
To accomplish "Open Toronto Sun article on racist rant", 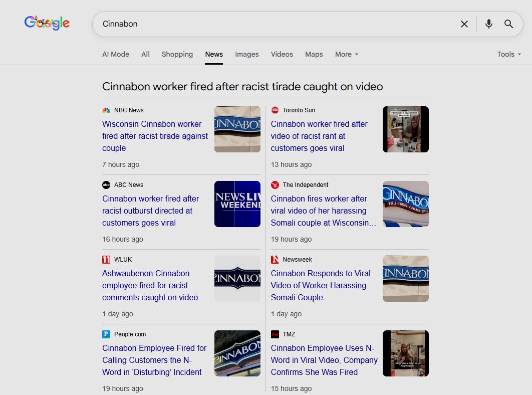I will click(x=319, y=136).
